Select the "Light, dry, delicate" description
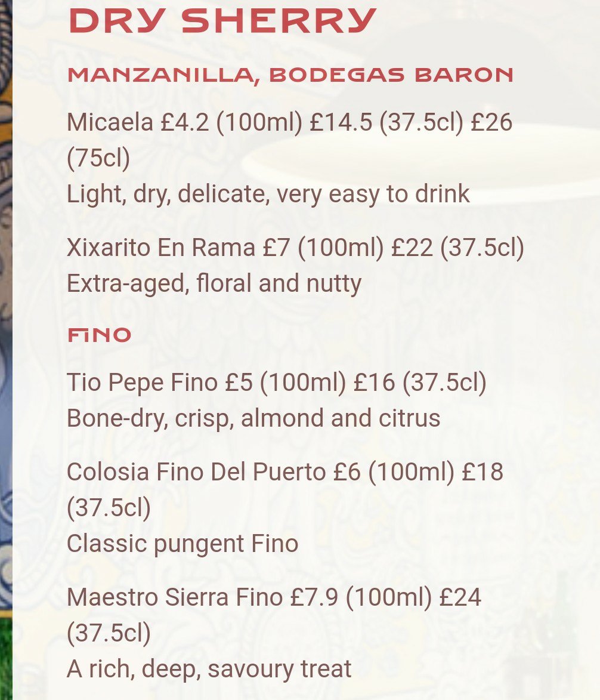The width and height of the screenshot is (600, 700). click(268, 194)
